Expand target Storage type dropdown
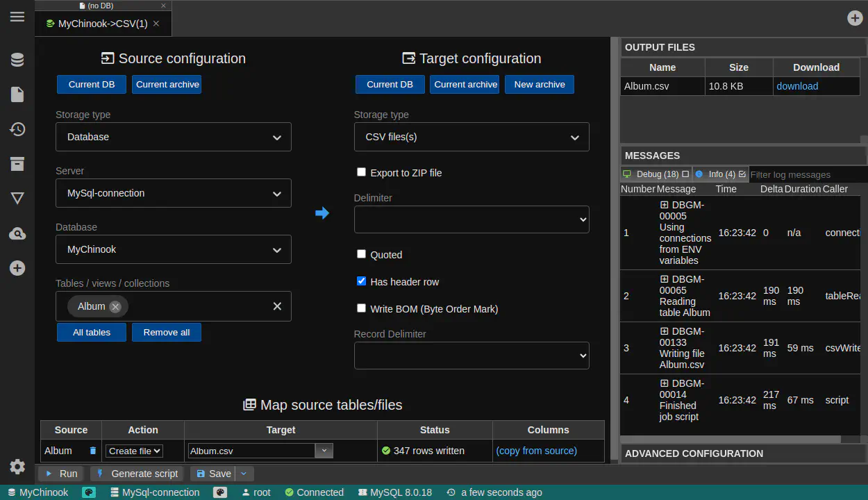Viewport: 868px width, 500px height. pos(471,137)
